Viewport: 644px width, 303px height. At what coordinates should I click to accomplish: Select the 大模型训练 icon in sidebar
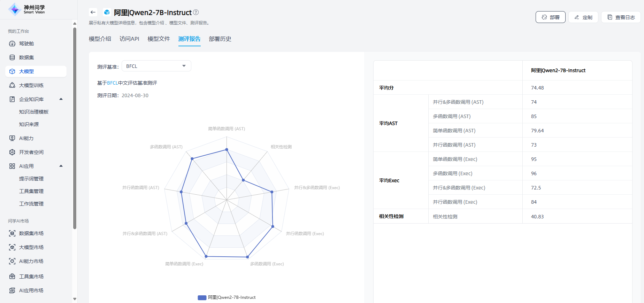pyautogui.click(x=12, y=85)
